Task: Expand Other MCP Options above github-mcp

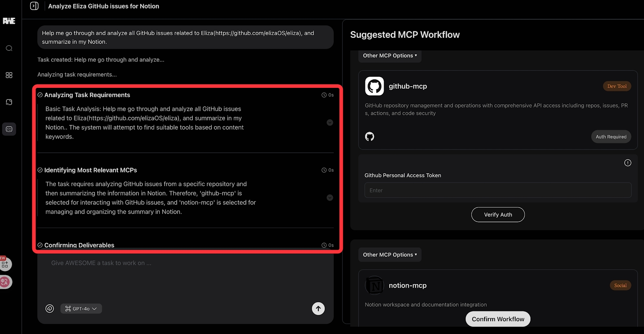Action: pyautogui.click(x=390, y=56)
